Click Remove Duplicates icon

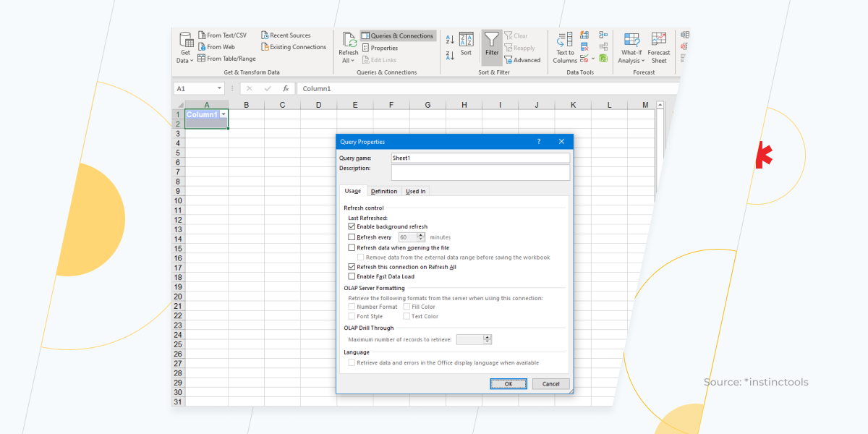tap(584, 47)
